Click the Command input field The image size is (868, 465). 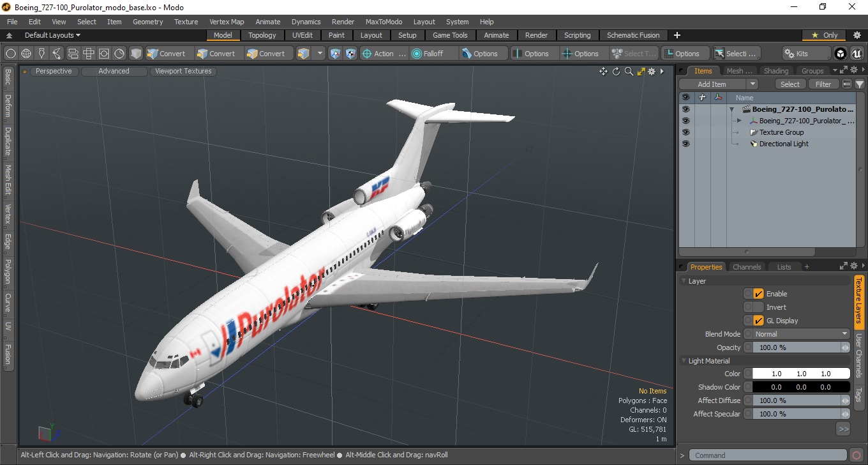coord(768,455)
